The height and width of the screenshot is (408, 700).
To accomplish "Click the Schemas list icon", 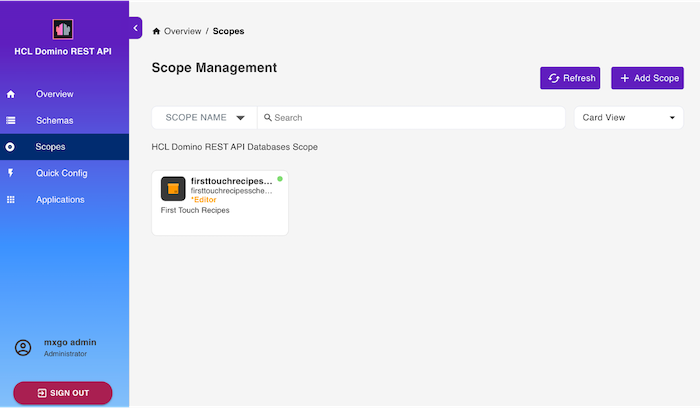I will [x=11, y=121].
